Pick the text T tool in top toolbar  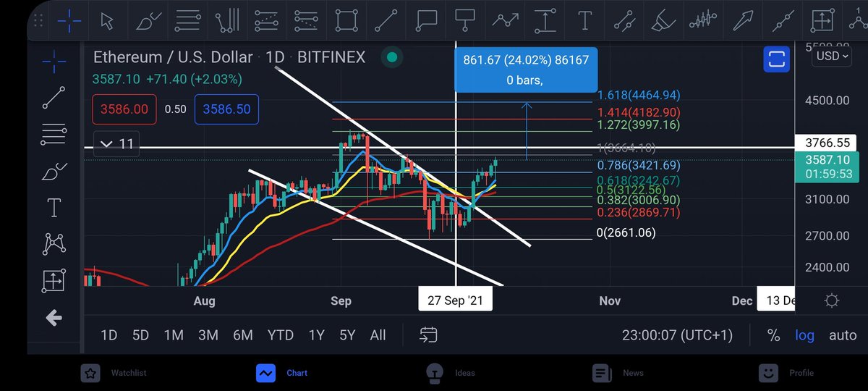coord(586,20)
